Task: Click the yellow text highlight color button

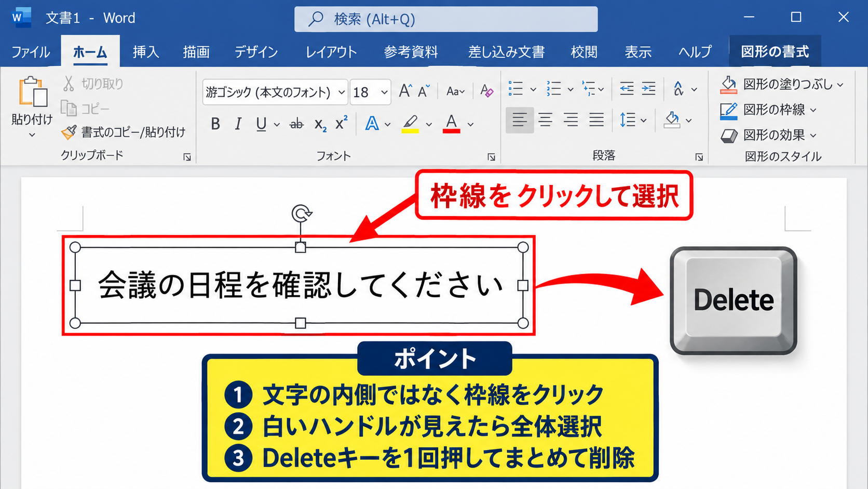Action: pyautogui.click(x=410, y=124)
